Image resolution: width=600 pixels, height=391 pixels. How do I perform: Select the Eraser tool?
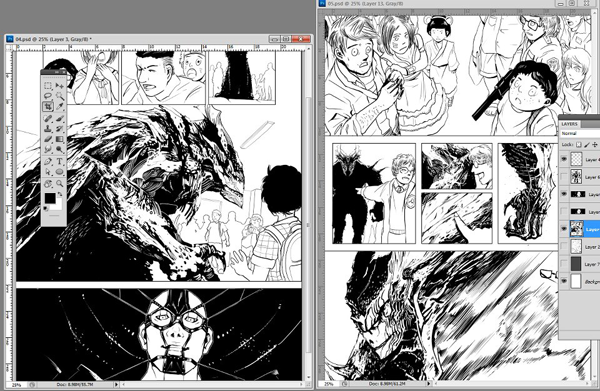pos(48,139)
